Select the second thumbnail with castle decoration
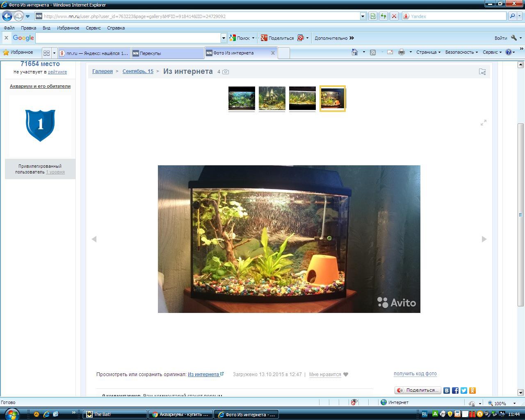This screenshot has height=420, width=525. click(272, 98)
